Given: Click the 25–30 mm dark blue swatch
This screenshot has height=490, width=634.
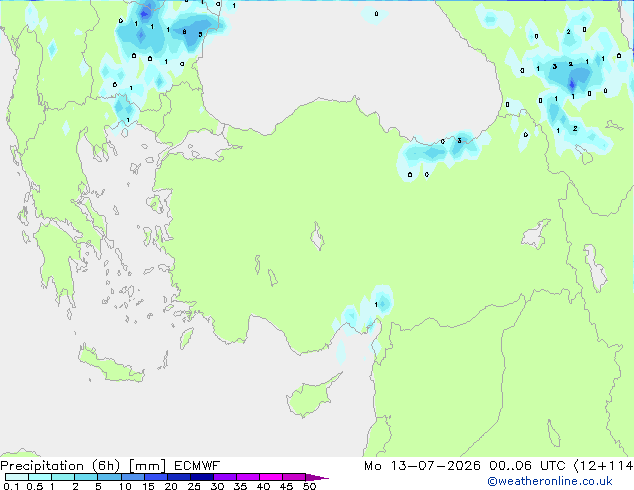Looking at the screenshot, I should coord(201,477).
